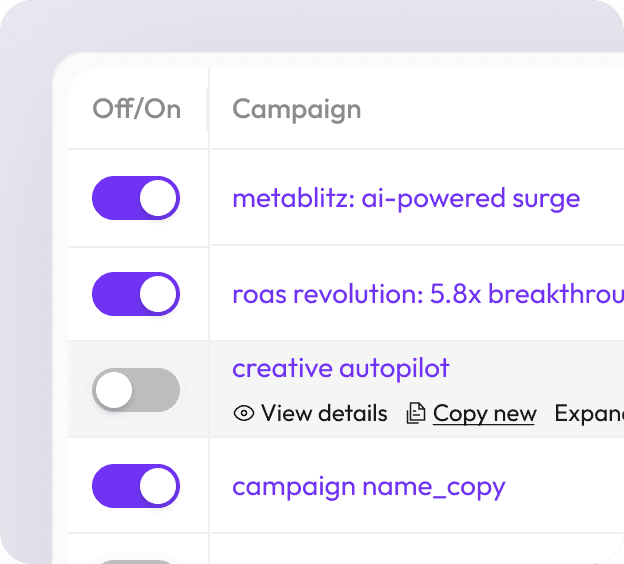Open the roas revolution: 5.8x breakthrough campaign
Viewport: 624px width, 564px height.
428,294
